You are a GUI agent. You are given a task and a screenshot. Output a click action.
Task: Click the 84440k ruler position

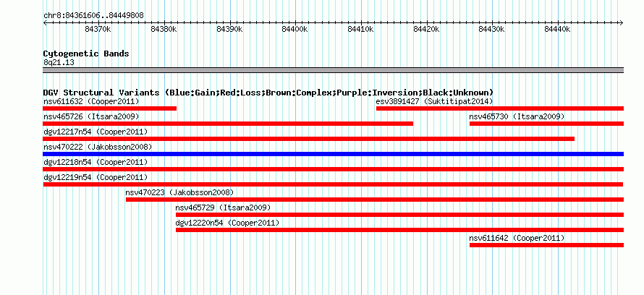point(558,30)
